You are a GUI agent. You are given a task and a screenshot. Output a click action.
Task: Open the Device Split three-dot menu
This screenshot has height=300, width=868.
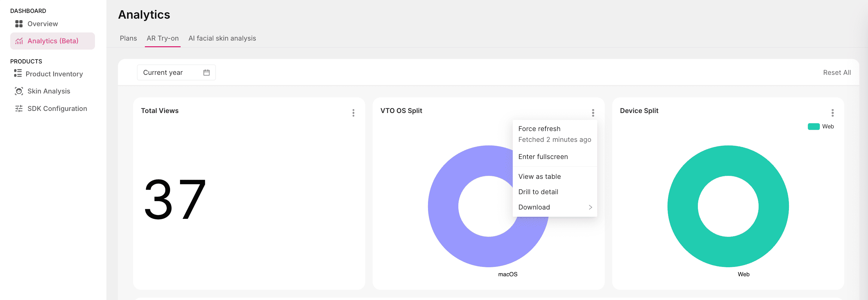[832, 113]
